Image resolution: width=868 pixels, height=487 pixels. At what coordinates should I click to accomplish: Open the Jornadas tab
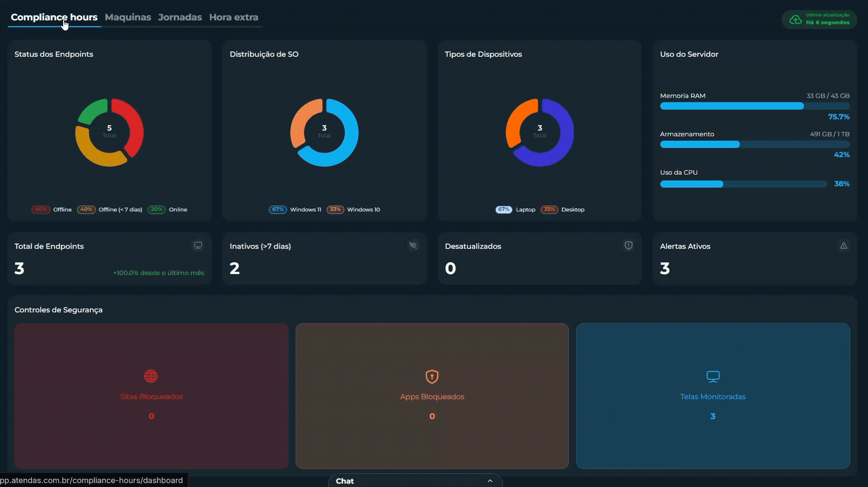pyautogui.click(x=180, y=17)
